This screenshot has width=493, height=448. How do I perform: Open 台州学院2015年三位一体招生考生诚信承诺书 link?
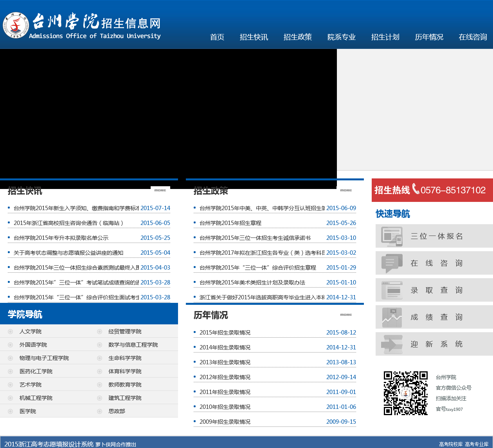[255, 238]
